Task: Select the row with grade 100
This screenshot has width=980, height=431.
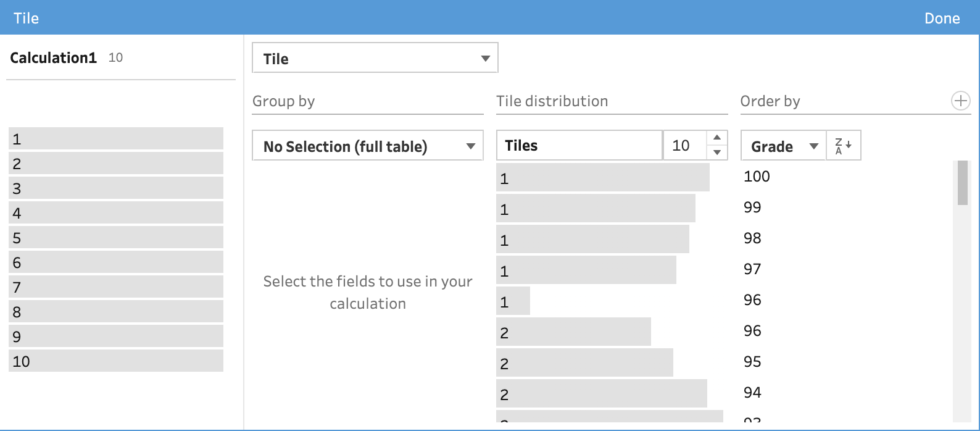Action: pyautogui.click(x=757, y=177)
